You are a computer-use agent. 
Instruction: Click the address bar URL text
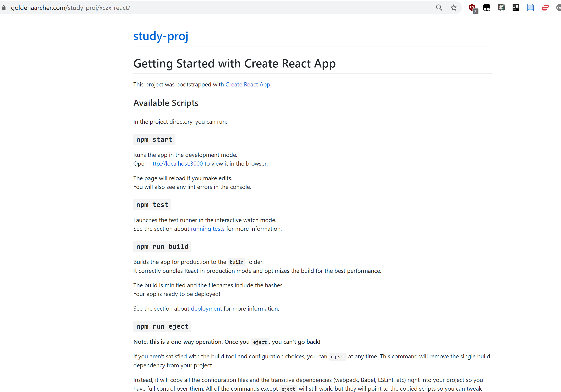click(x=71, y=8)
